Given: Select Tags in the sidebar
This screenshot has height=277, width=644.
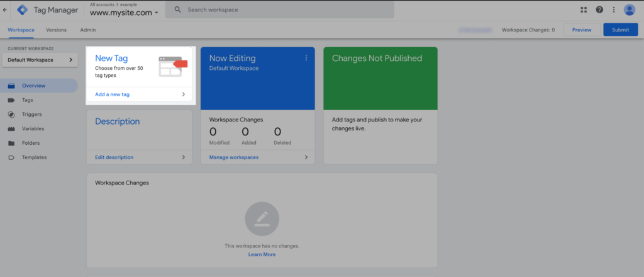Looking at the screenshot, I should pyautogui.click(x=27, y=100).
